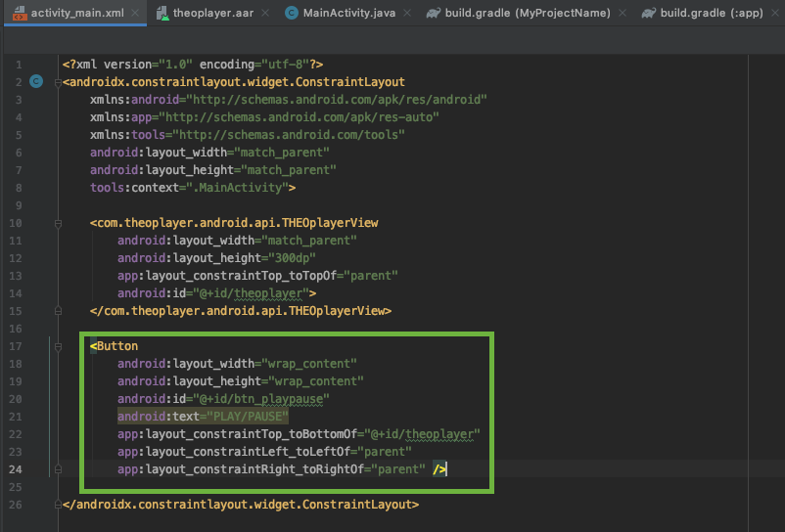This screenshot has width=785, height=532.
Task: Click the XML file icon on activity_main.xml tab
Action: tap(17, 14)
